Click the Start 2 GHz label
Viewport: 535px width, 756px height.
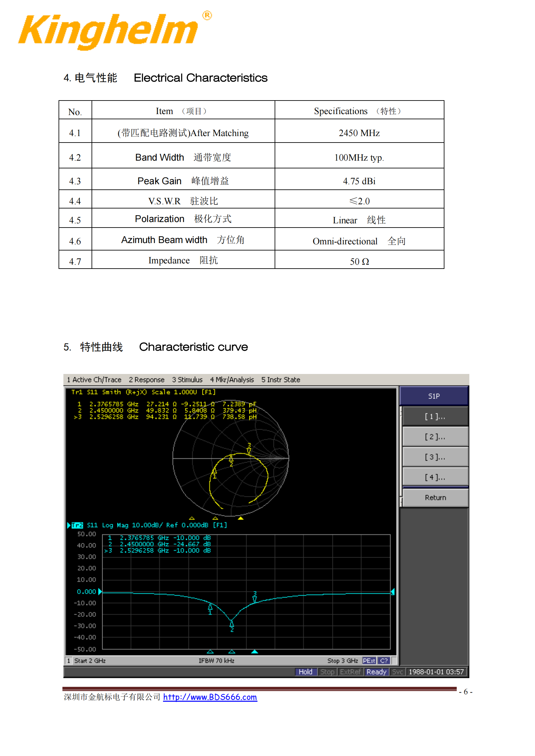[x=90, y=661]
